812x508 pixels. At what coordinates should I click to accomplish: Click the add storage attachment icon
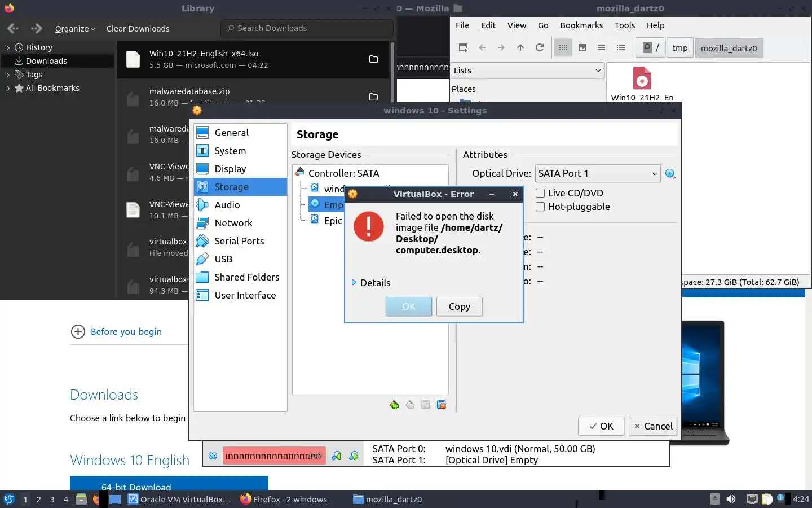(x=426, y=405)
